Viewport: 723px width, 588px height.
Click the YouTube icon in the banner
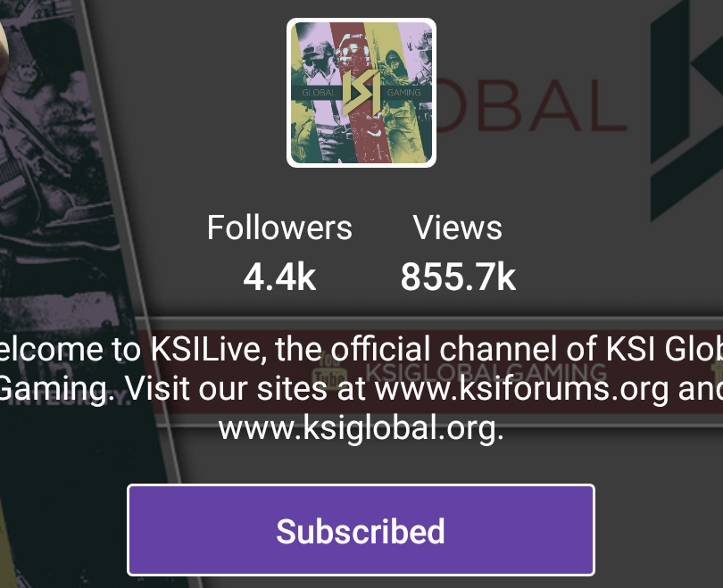[x=328, y=373]
